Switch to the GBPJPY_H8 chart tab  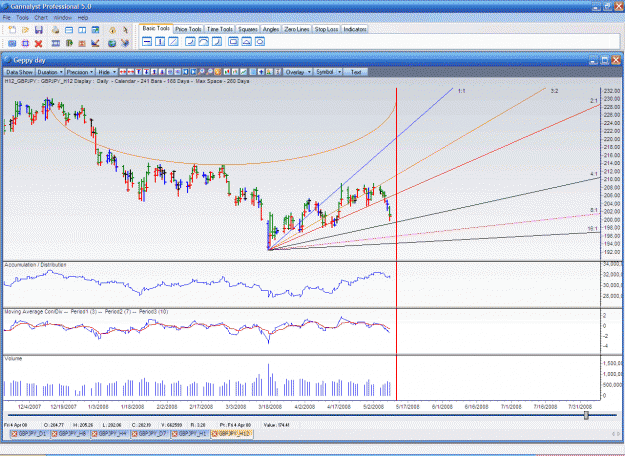click(x=70, y=434)
